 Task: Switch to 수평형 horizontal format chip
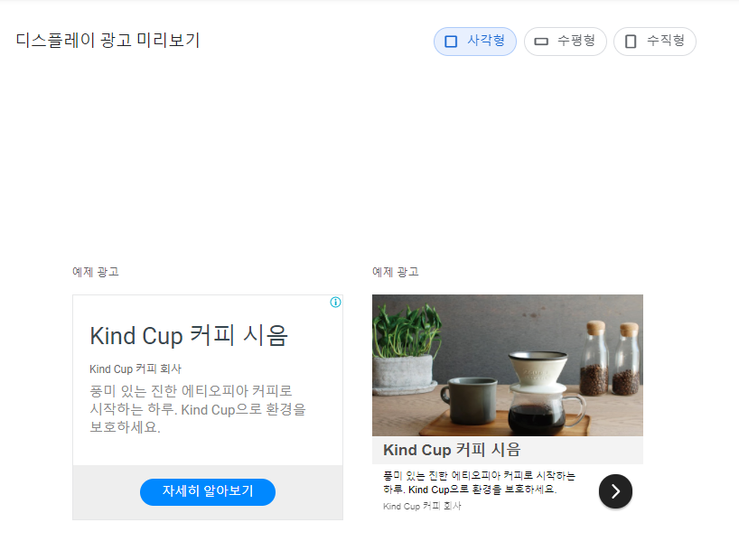[565, 42]
